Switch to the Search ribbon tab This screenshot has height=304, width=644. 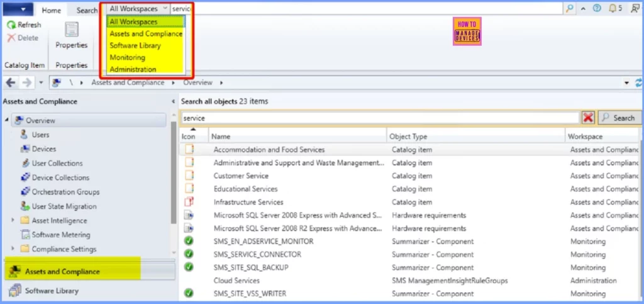(87, 10)
